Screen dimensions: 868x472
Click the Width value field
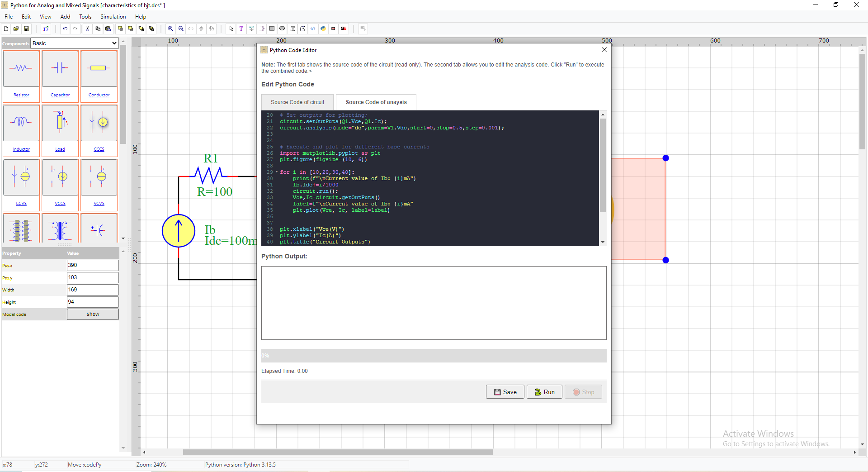pyautogui.click(x=93, y=290)
